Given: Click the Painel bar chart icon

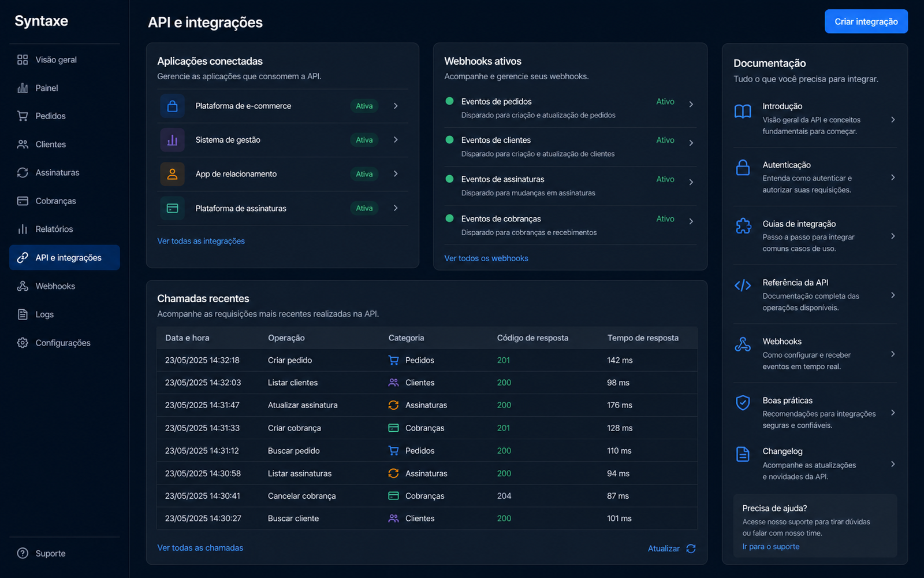Looking at the screenshot, I should tap(23, 88).
